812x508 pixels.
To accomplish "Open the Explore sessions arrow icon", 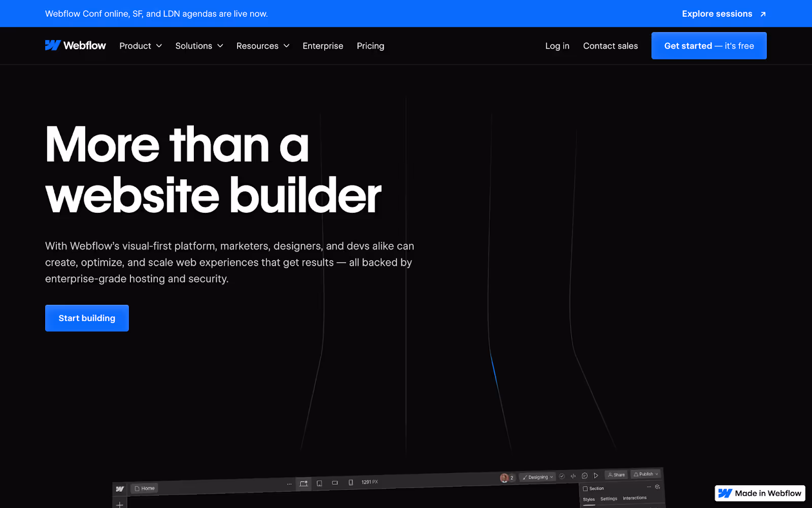I will tap(763, 14).
